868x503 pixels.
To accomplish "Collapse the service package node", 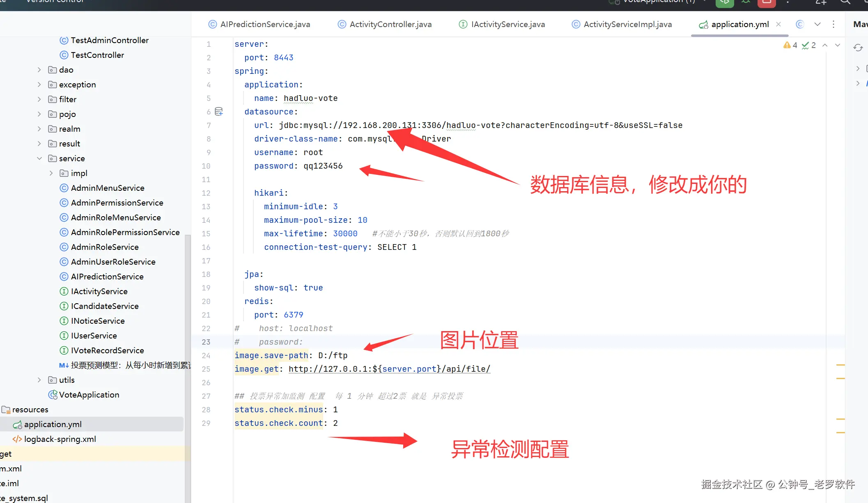I will point(39,158).
